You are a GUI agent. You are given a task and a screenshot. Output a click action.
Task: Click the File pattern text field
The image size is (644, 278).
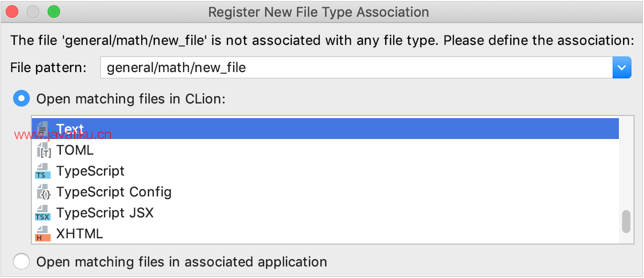pos(355,67)
